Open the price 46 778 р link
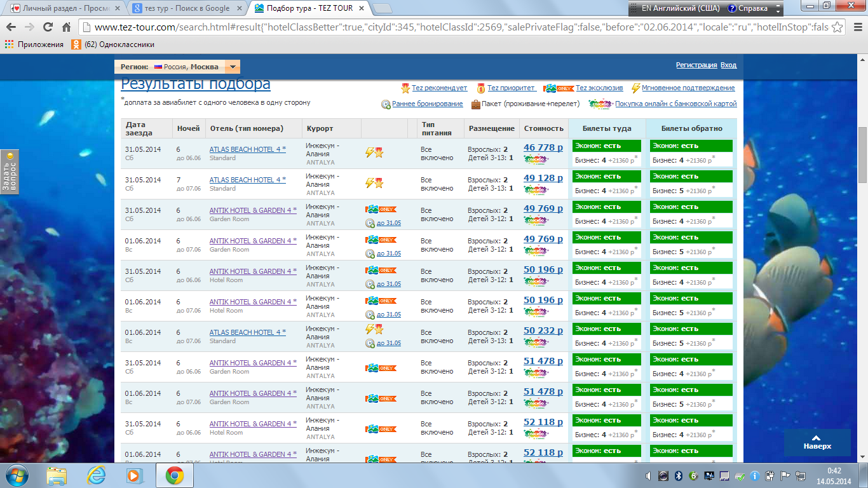This screenshot has width=868, height=488. [543, 147]
